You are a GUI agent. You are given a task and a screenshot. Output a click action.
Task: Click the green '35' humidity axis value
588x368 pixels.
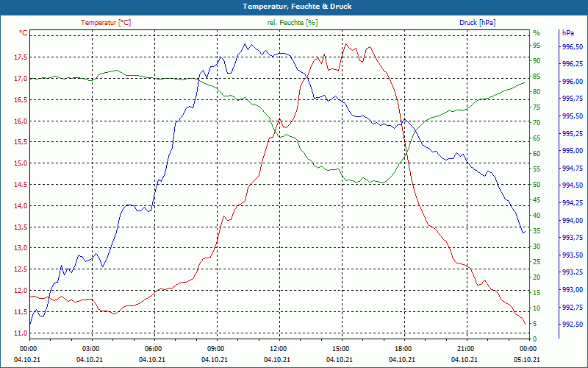pos(537,231)
